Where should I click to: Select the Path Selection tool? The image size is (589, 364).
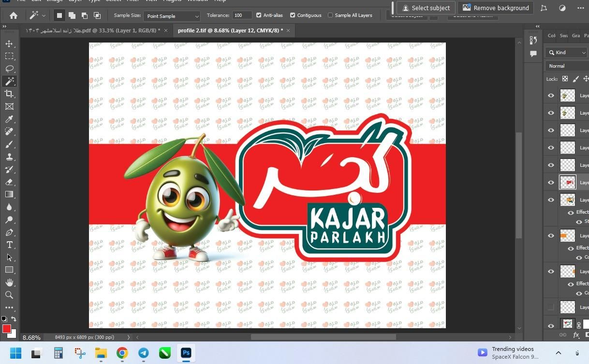[9, 257]
